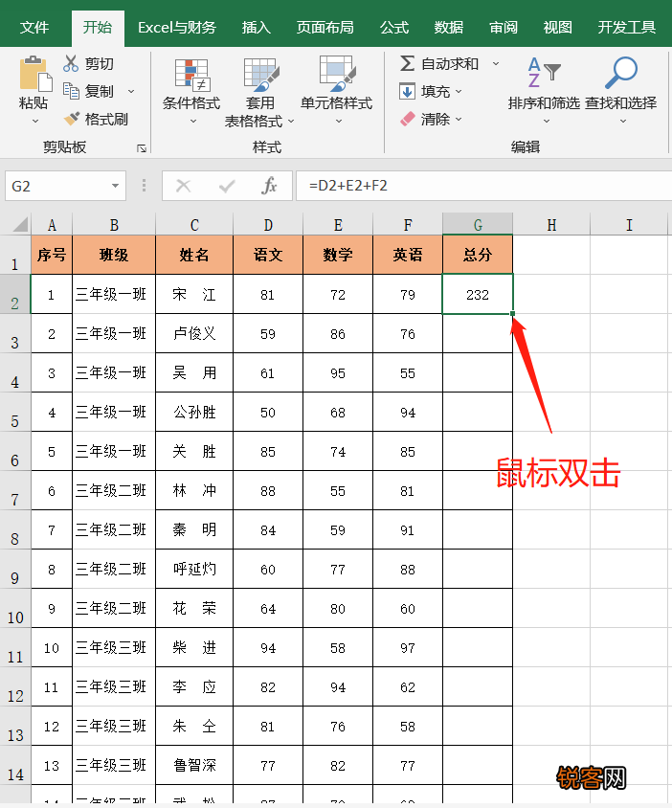
Task: Click the 班级 header cell
Action: 114,255
